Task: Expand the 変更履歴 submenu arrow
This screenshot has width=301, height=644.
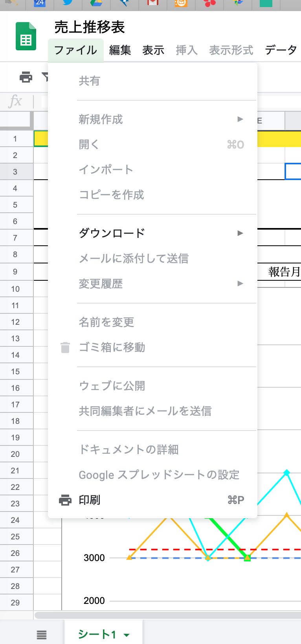Action: 240,283
